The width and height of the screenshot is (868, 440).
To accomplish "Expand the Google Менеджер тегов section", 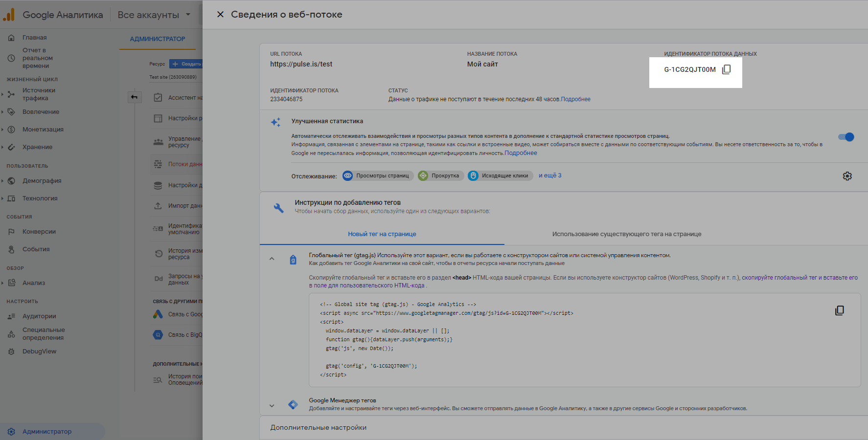I will (x=272, y=405).
